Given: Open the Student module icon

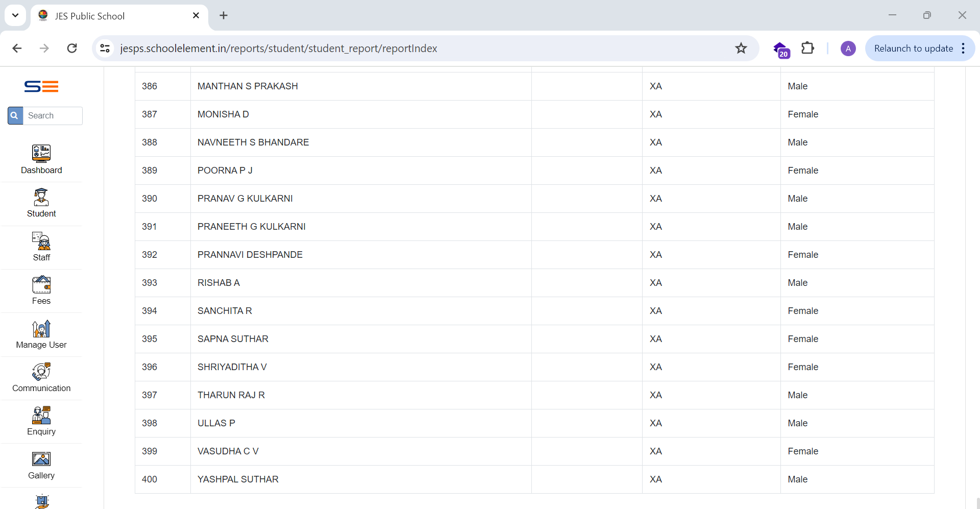Looking at the screenshot, I should (x=41, y=197).
